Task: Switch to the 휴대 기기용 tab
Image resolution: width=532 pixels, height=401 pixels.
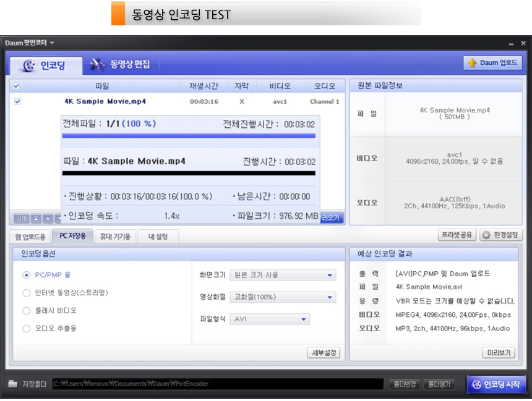Action: point(116,237)
